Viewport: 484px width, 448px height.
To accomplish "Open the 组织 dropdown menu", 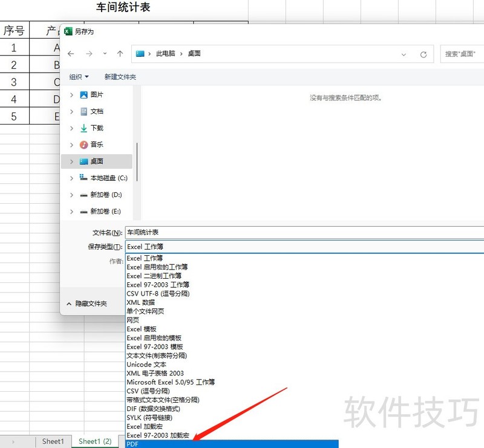I will (77, 77).
